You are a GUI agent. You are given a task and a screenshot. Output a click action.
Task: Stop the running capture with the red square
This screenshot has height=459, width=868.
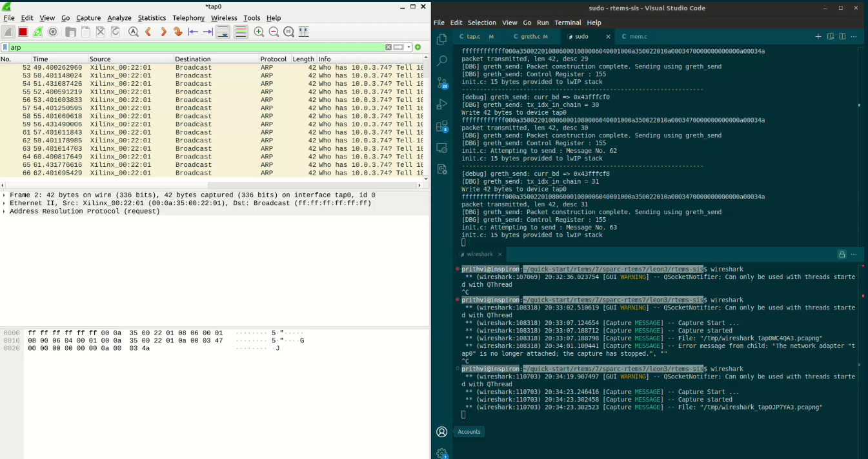[23, 32]
